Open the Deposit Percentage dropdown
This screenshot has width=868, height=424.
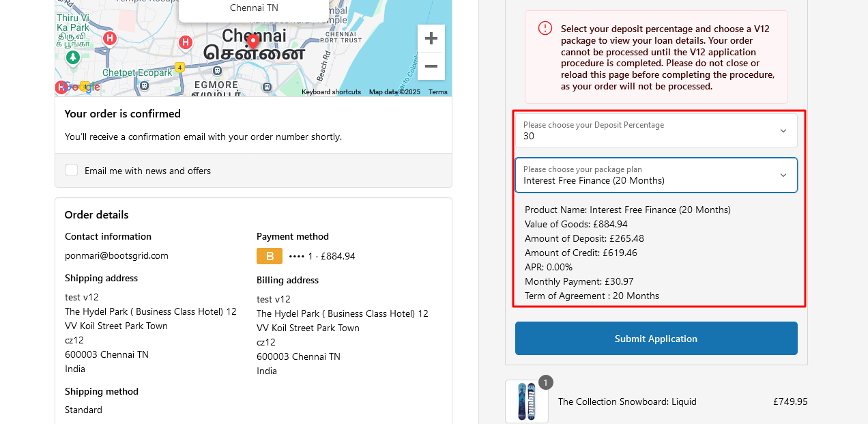coord(656,130)
